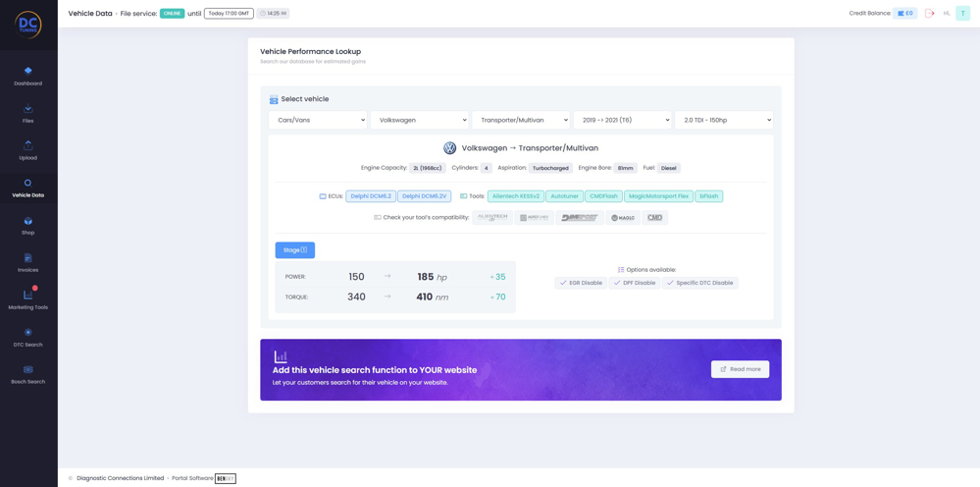Image resolution: width=980 pixels, height=487 pixels.
Task: Click the Alientech compatibility logo
Action: click(x=492, y=217)
